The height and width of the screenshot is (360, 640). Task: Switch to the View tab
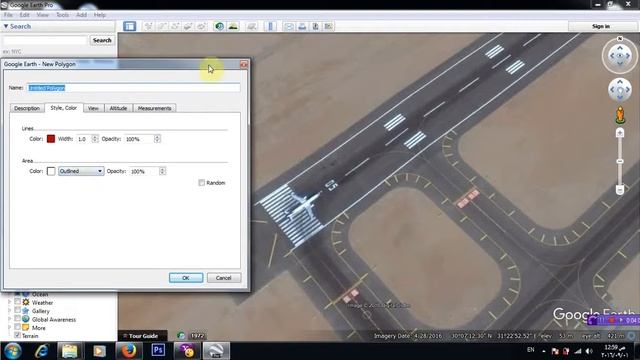coord(93,108)
